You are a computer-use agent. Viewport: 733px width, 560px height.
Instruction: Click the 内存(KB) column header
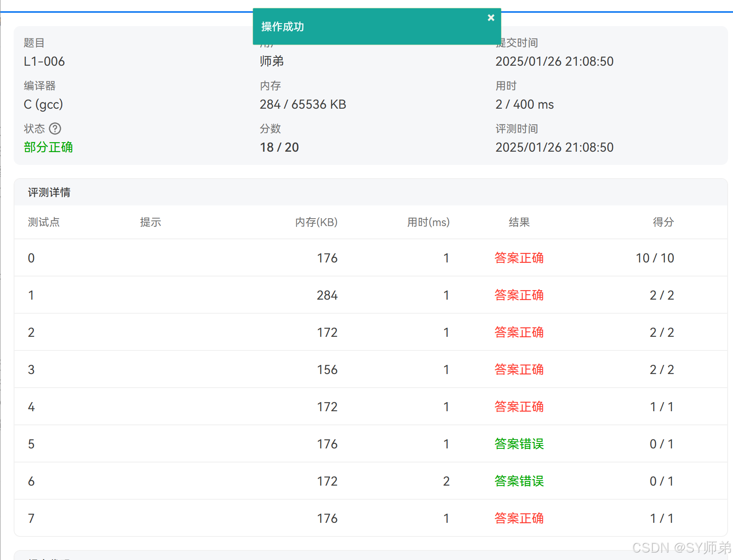(316, 222)
